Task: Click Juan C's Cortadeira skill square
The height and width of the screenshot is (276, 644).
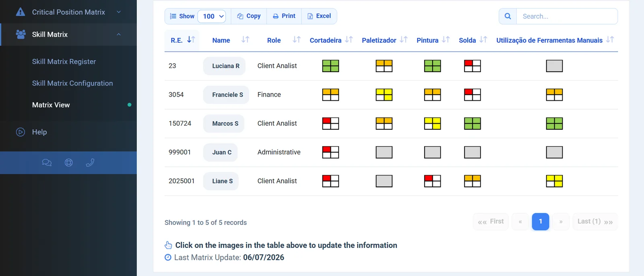Action: coord(330,152)
